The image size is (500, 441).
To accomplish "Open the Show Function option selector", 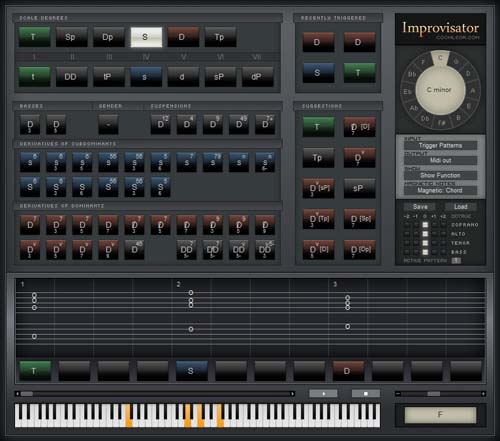I will point(440,175).
